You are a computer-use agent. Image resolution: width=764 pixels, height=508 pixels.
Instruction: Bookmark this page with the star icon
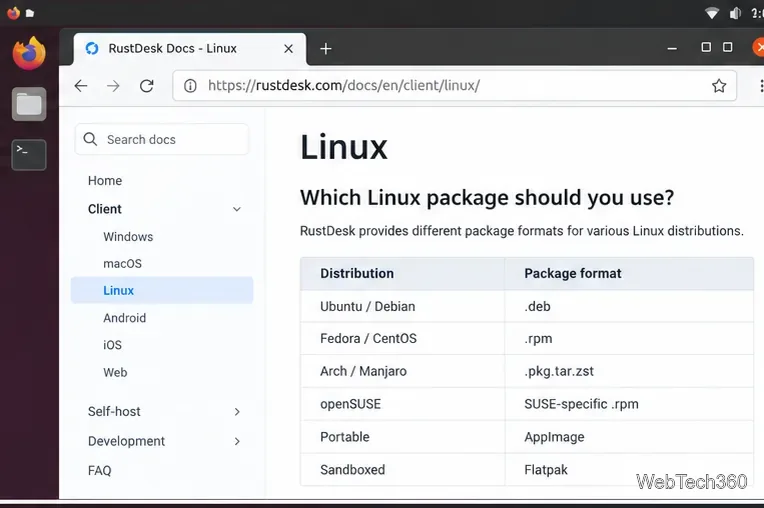pyautogui.click(x=719, y=86)
